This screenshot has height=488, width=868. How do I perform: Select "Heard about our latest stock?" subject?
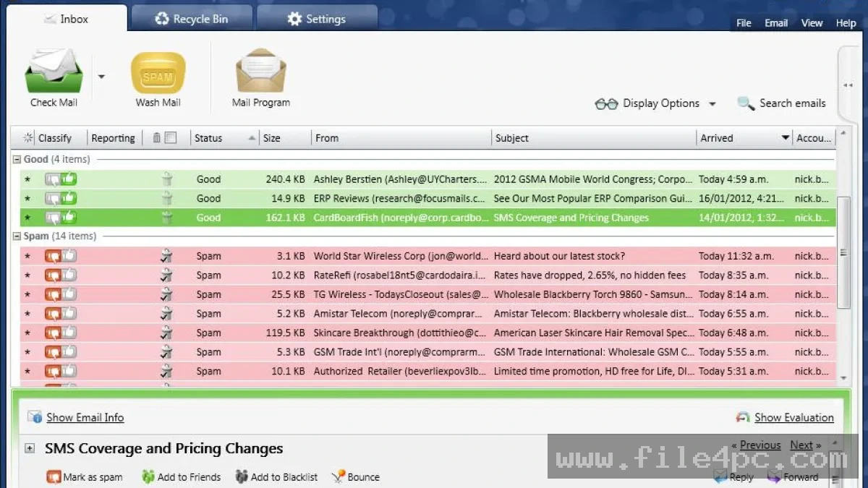tap(559, 256)
